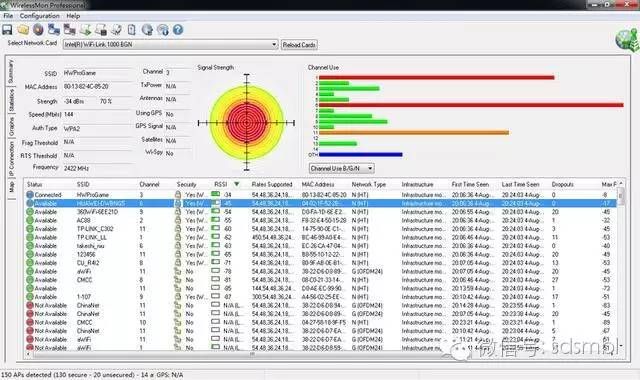Click the Open folder toolbar icon
This screenshot has width=640, height=380.
click(23, 29)
